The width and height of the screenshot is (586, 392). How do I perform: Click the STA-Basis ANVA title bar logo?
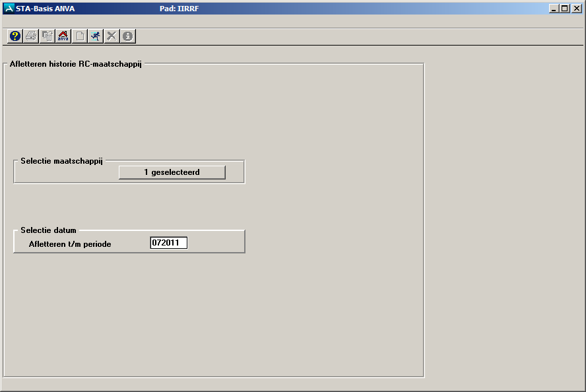(x=9, y=9)
